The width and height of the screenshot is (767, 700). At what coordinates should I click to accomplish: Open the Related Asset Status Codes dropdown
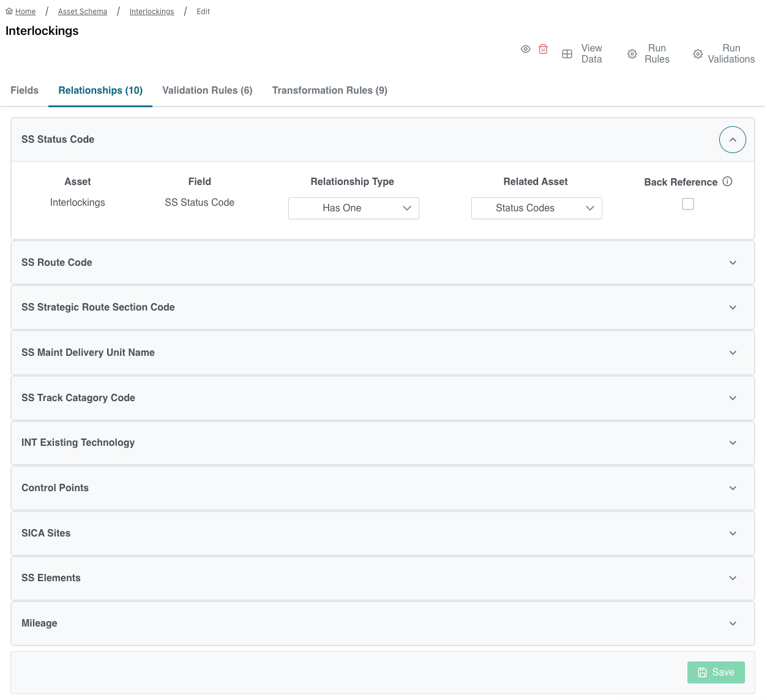point(536,208)
